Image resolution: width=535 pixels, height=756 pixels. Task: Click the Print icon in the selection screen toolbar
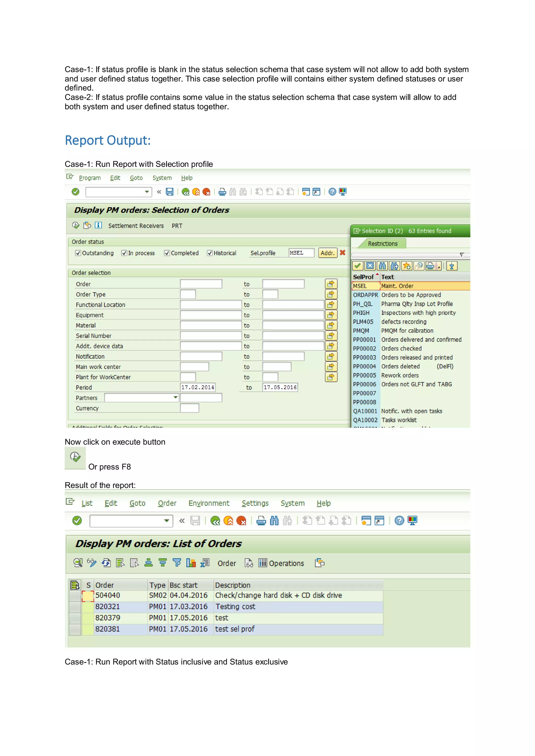point(222,192)
